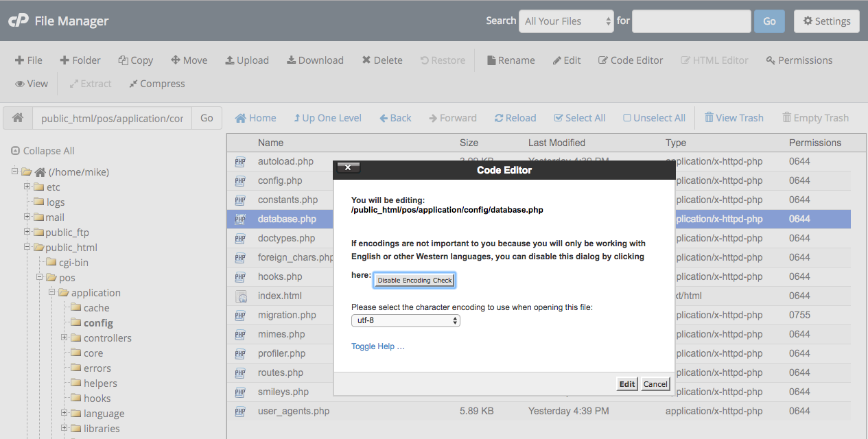Click the Toggle Help link

(378, 346)
